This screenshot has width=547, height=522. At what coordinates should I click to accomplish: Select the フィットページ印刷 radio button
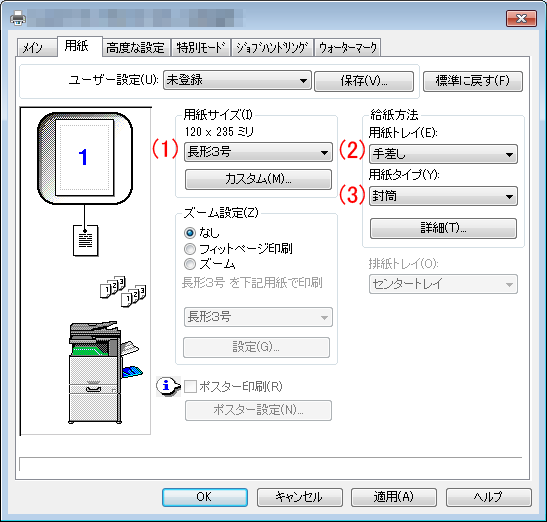click(x=190, y=249)
